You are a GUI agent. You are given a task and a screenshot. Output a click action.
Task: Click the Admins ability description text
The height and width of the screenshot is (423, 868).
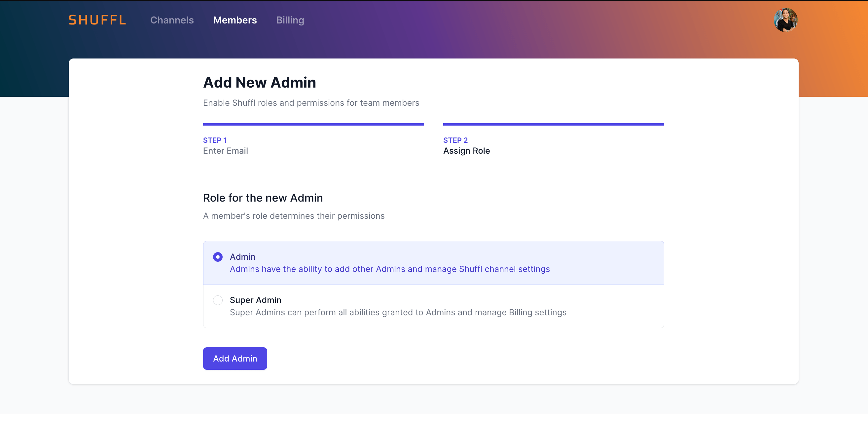[389, 269]
